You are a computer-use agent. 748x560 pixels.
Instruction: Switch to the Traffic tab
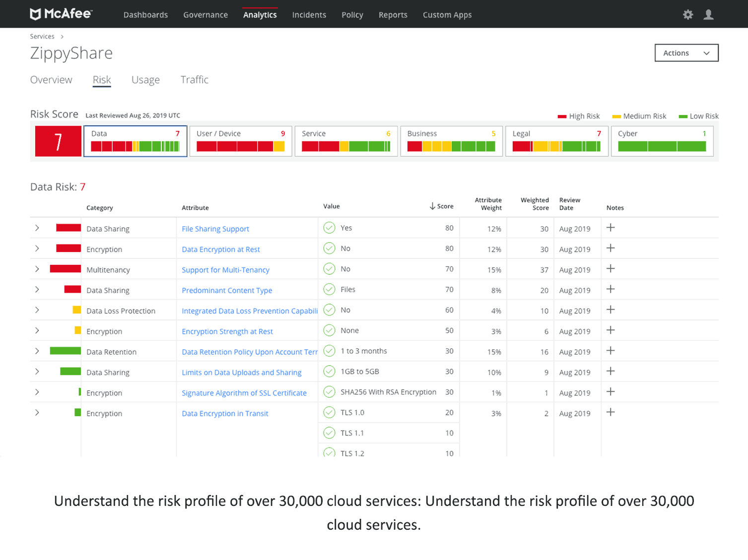click(x=195, y=80)
